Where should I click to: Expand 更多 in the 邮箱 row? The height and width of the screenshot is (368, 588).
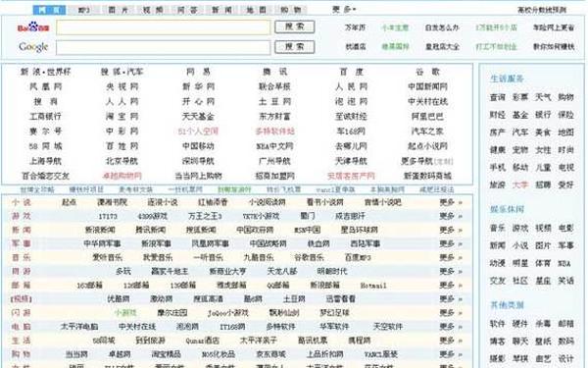(x=451, y=286)
